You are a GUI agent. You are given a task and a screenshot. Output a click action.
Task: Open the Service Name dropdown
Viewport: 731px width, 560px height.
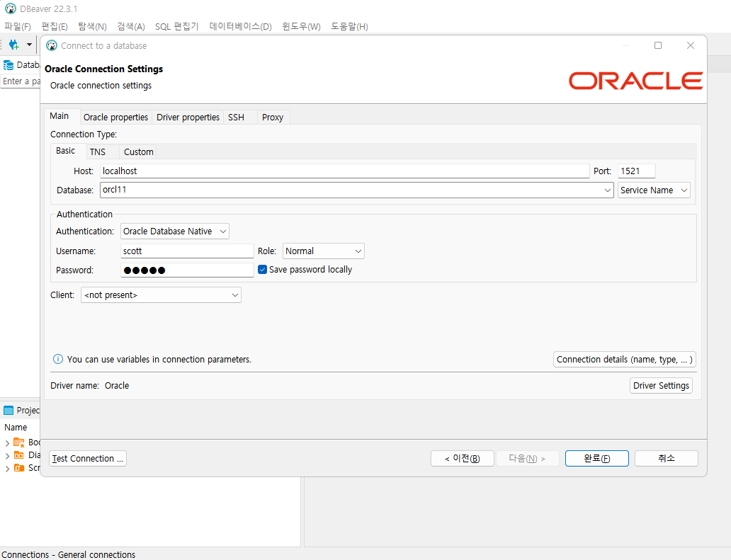tap(654, 190)
